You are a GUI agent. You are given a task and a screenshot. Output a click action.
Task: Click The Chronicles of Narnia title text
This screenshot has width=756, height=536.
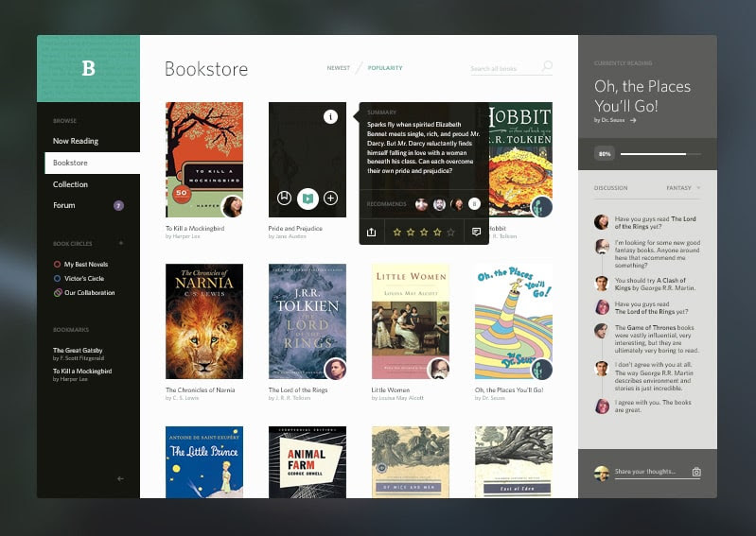(x=200, y=390)
